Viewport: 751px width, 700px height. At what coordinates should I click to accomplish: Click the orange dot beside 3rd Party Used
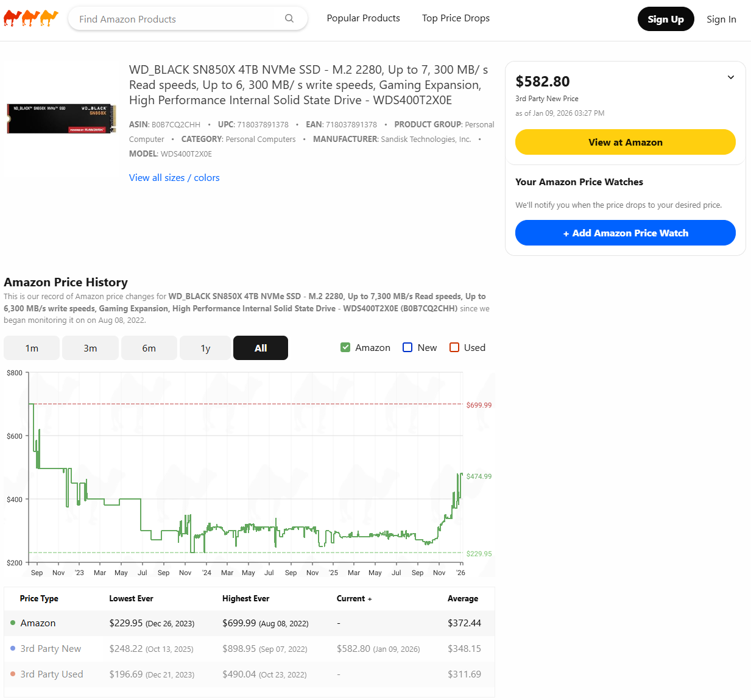coord(13,674)
